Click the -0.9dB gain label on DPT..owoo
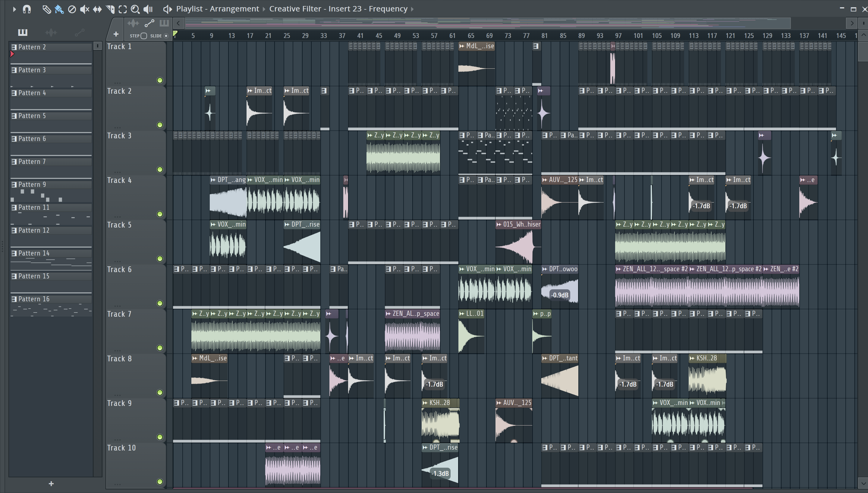The image size is (868, 493). tap(560, 295)
